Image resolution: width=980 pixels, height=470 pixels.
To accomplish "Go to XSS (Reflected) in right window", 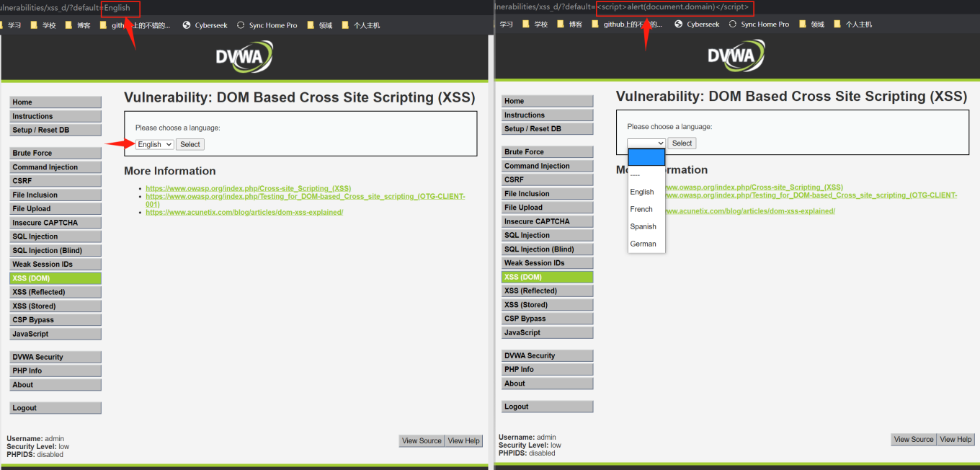I will pos(548,291).
